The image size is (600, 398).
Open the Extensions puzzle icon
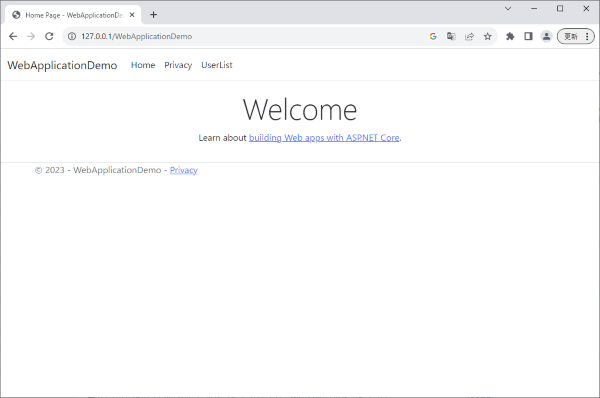point(510,36)
